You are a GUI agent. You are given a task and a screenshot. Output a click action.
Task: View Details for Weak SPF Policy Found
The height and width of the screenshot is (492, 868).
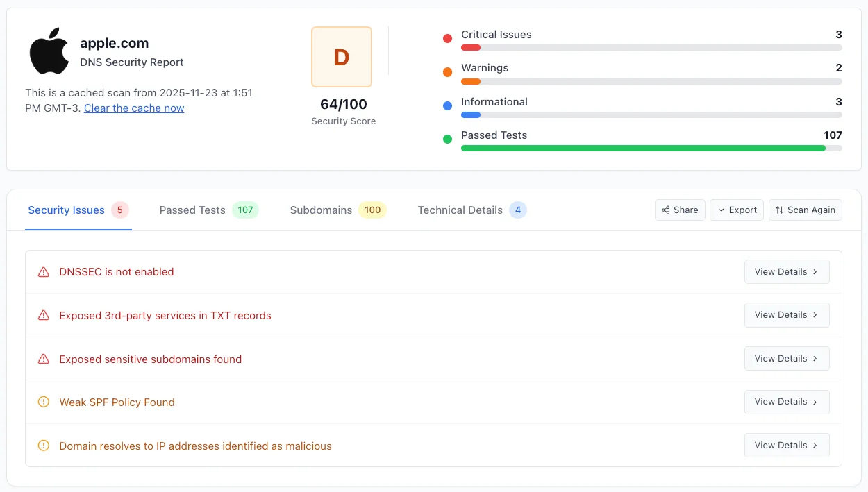click(x=787, y=402)
